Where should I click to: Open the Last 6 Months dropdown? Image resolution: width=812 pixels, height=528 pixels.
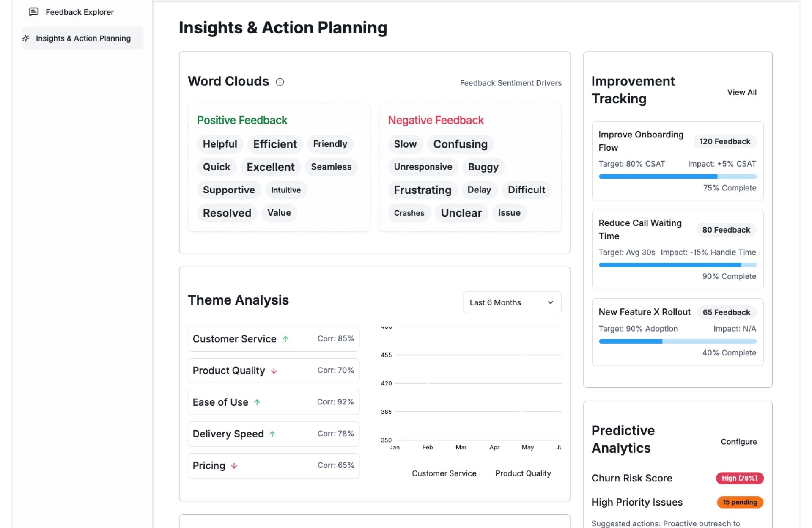click(x=512, y=302)
